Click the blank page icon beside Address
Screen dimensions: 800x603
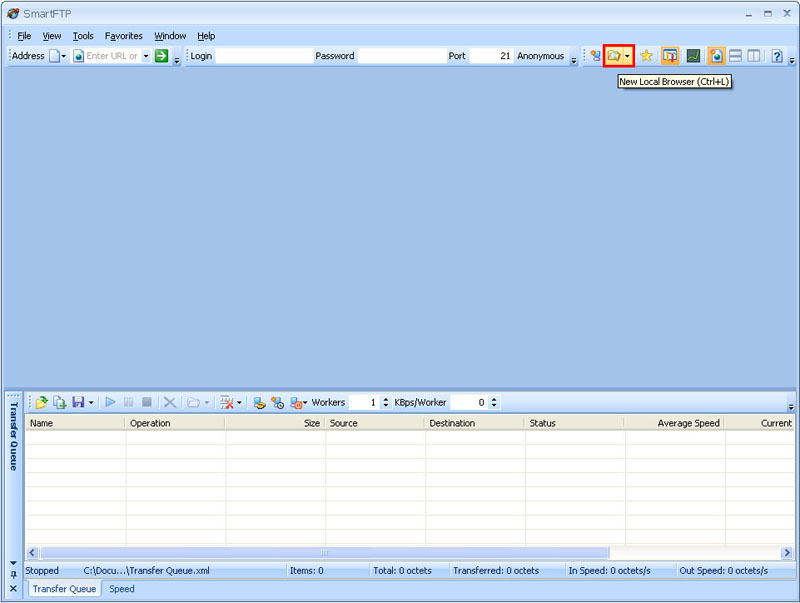pyautogui.click(x=54, y=56)
